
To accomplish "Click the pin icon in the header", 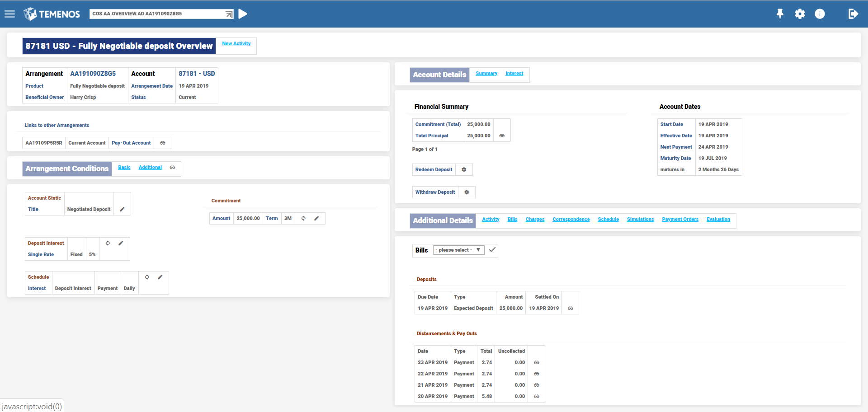I will 780,14.
